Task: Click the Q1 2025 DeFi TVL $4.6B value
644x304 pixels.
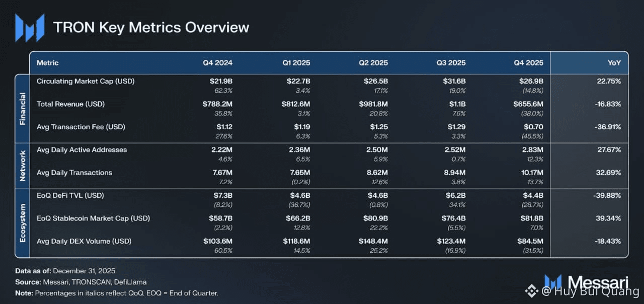Action: pyautogui.click(x=300, y=195)
